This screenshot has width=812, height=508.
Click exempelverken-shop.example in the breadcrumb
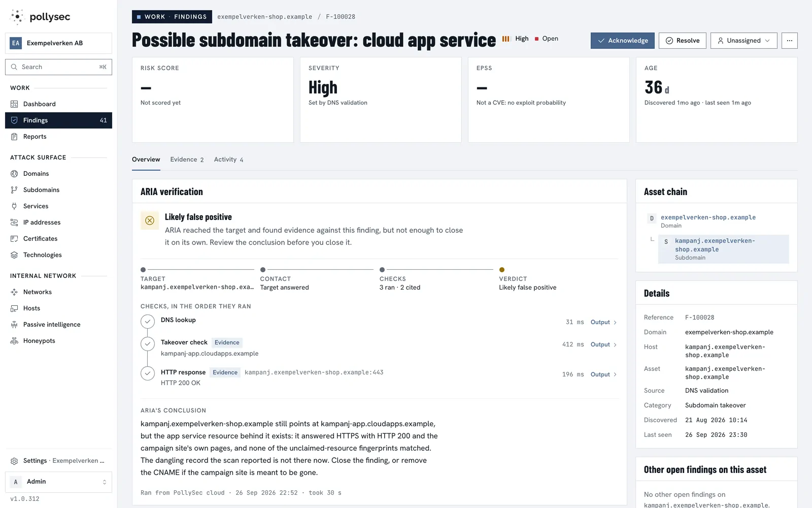click(264, 17)
